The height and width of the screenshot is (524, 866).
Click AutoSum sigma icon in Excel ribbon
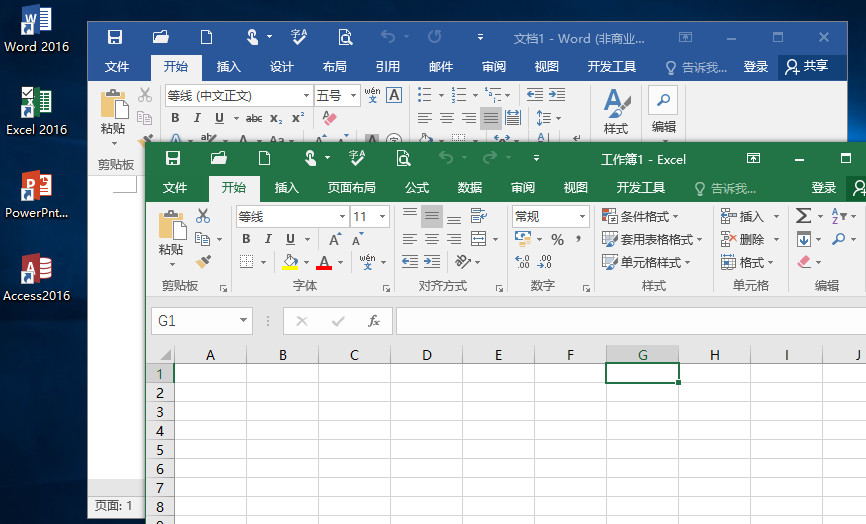click(803, 216)
